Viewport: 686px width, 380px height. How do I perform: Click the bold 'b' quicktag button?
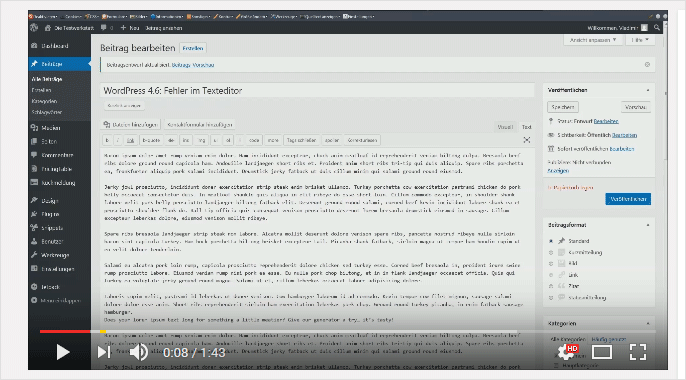[x=107, y=140]
